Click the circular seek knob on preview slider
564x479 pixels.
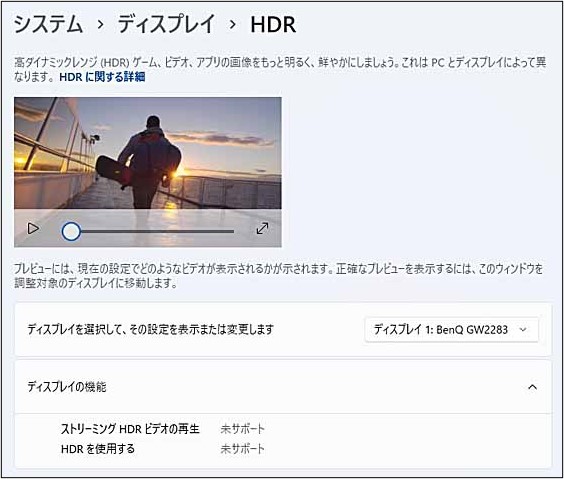pos(71,231)
